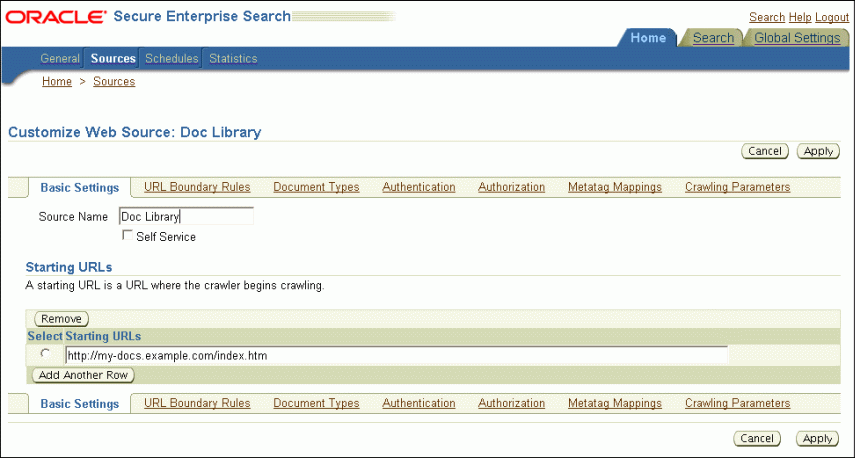Click the Remove button
The width and height of the screenshot is (855, 458).
[x=62, y=319]
